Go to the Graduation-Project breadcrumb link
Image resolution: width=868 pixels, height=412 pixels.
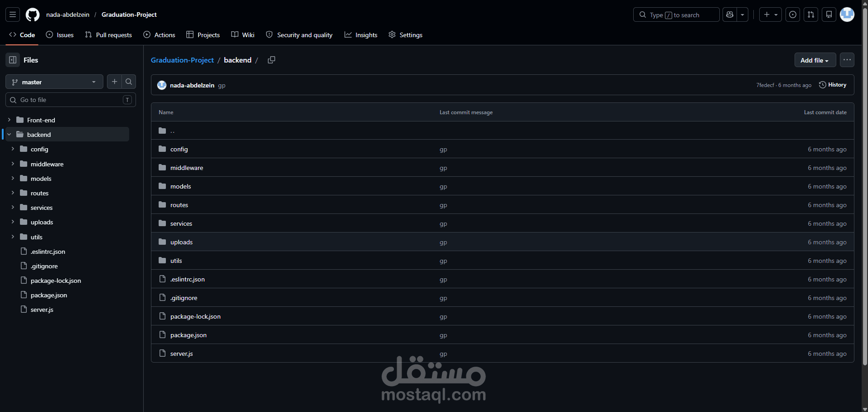(x=182, y=60)
